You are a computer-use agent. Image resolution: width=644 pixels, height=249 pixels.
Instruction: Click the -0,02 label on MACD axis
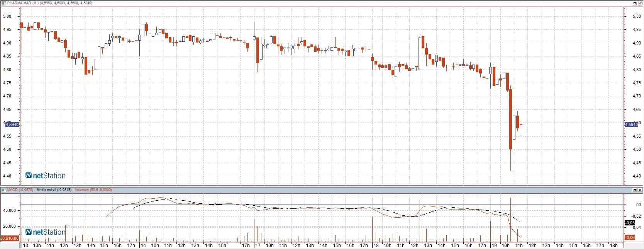pos(636,216)
